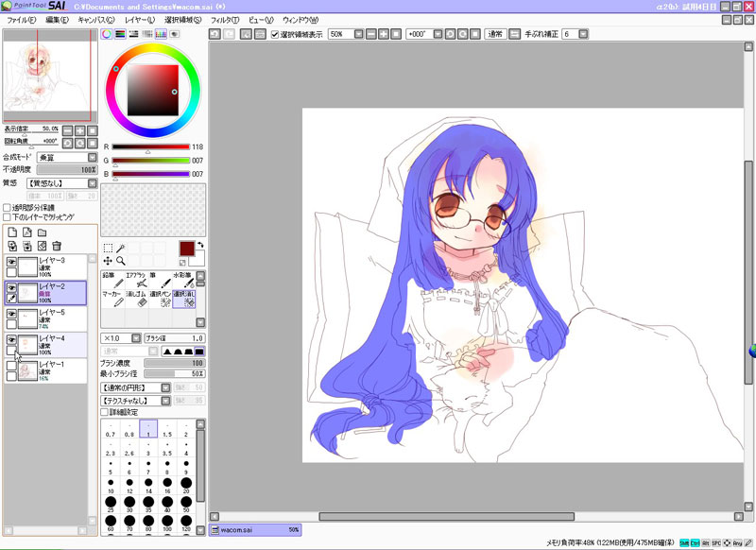Viewport: 756px width, 550px height.
Task: Click the zoom in plus button in toolbar
Action: click(384, 34)
